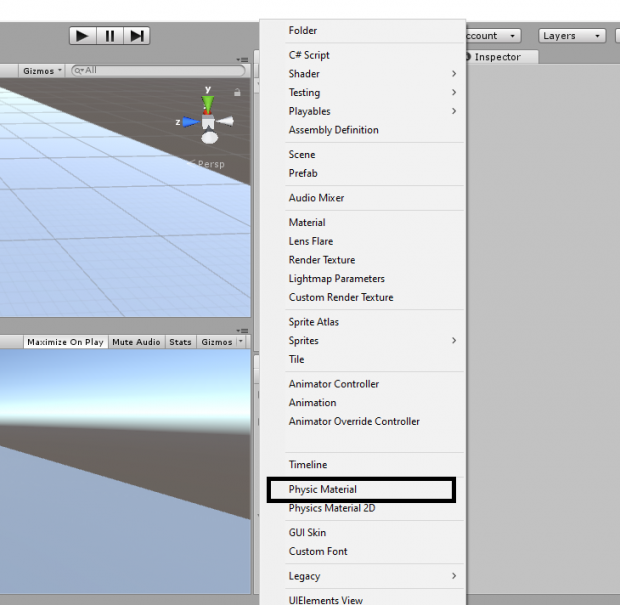Click the search magnifier icon in scene bar

[x=77, y=71]
